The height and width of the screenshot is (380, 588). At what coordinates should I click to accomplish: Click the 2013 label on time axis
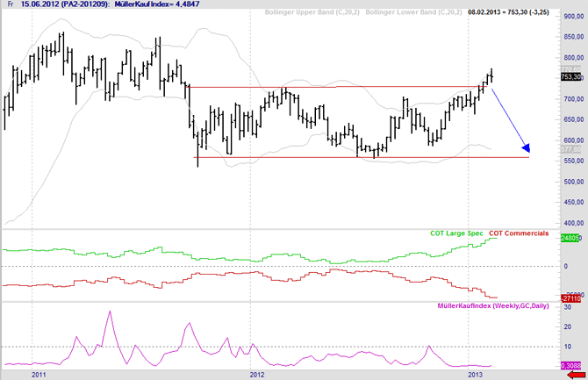point(473,374)
